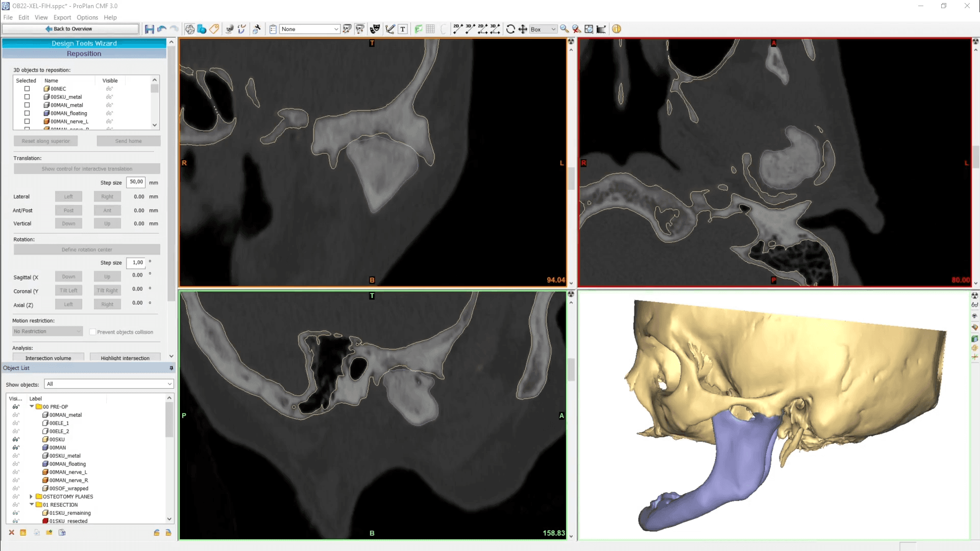
Task: Toggle visibility of 00SKU in object list
Action: (x=16, y=440)
